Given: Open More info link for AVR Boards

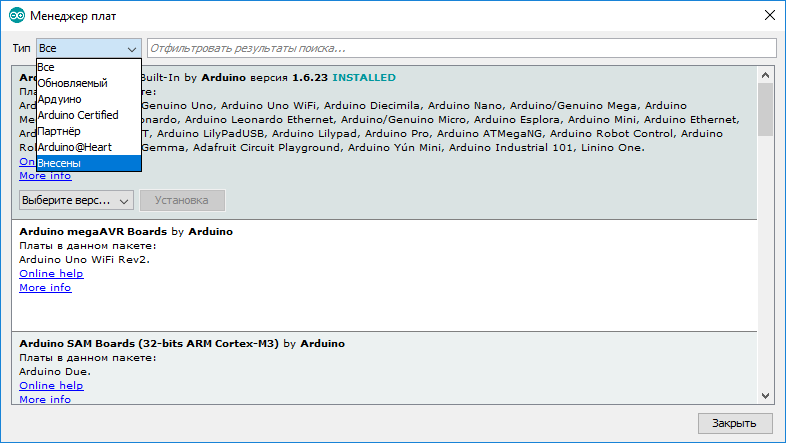Looking at the screenshot, I should [x=45, y=176].
